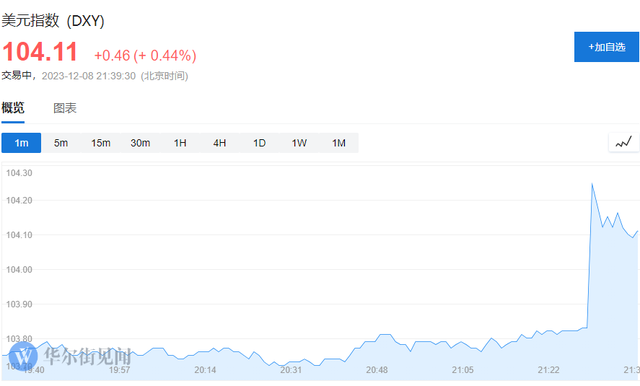
Task: Select the 1m interval
Action: 21,143
